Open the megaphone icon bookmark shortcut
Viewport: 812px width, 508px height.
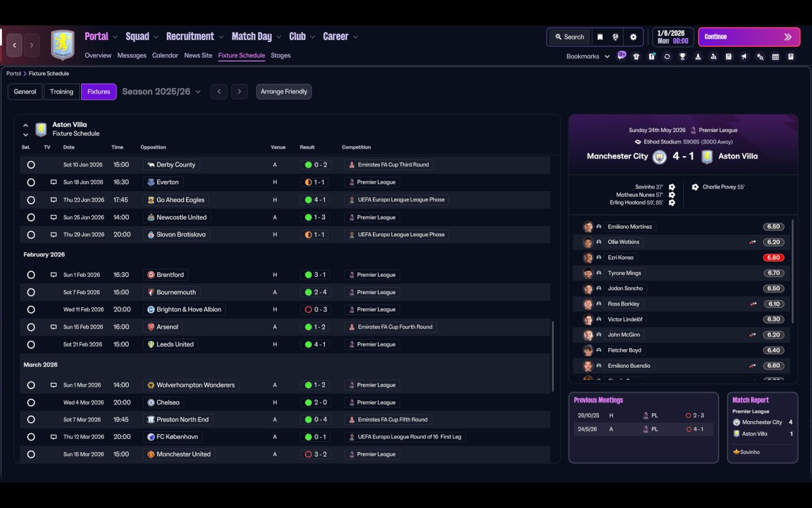pyautogui.click(x=744, y=57)
